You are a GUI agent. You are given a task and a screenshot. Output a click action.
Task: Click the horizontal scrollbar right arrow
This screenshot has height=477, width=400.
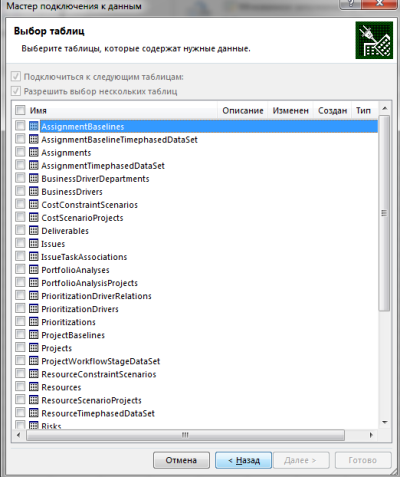point(371,435)
